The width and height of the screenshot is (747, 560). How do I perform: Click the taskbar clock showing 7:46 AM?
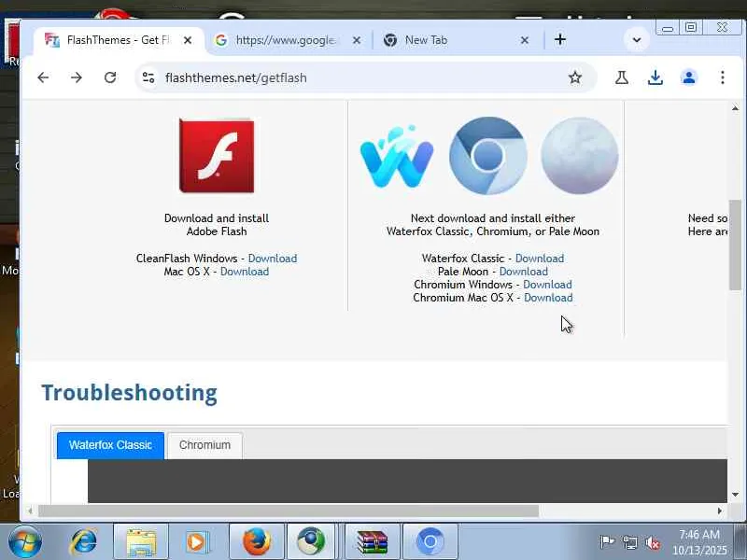[699, 535]
